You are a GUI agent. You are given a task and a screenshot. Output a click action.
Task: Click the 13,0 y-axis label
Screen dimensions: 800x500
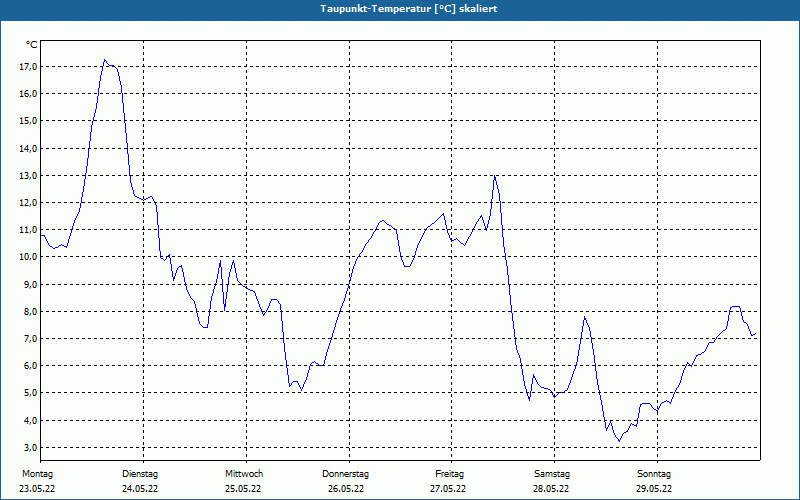tap(28, 176)
